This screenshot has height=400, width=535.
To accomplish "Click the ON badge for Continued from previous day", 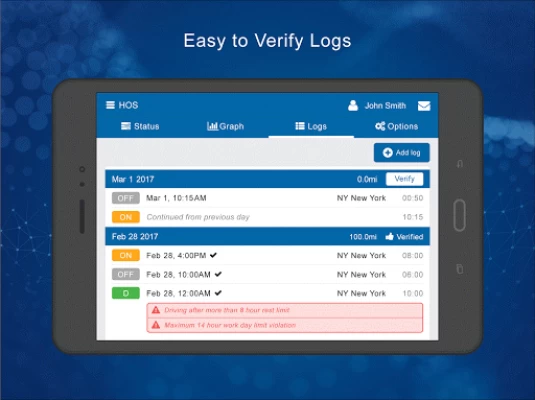I will coord(126,217).
